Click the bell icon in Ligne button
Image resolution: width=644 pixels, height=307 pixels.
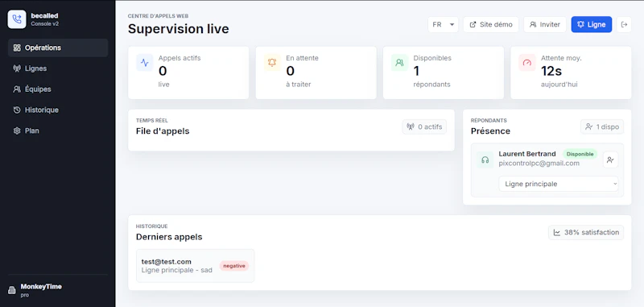[x=580, y=25]
